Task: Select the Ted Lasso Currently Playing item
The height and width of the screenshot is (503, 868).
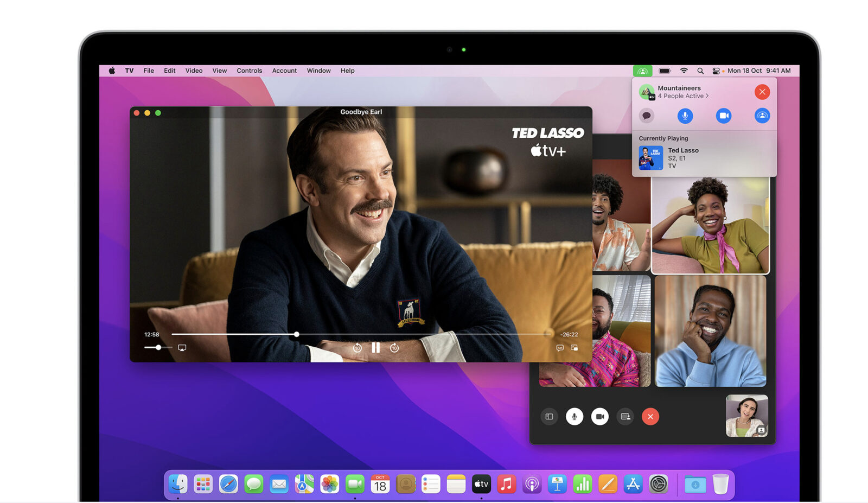Action: pyautogui.click(x=682, y=158)
